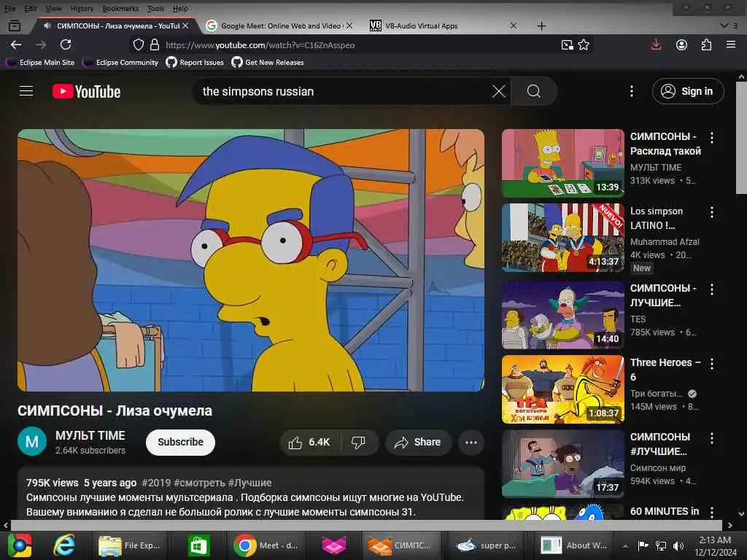The width and height of the screenshot is (747, 560).
Task: Open the list all tabs chevron
Action: pos(724,26)
